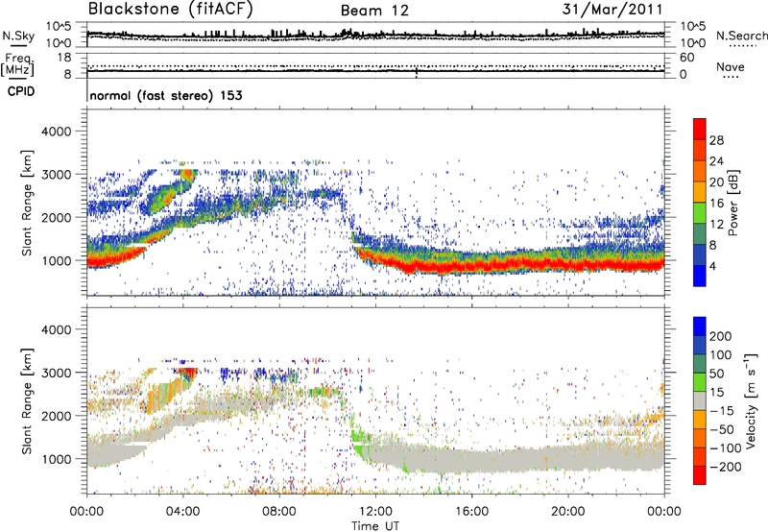This screenshot has height=532, width=768.
Task: Click "Slant Range [km]" label of velocity panel
Action: 27,400
